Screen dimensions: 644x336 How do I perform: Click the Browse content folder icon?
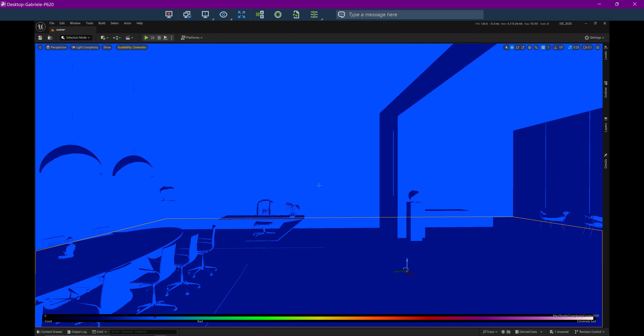pos(50,38)
